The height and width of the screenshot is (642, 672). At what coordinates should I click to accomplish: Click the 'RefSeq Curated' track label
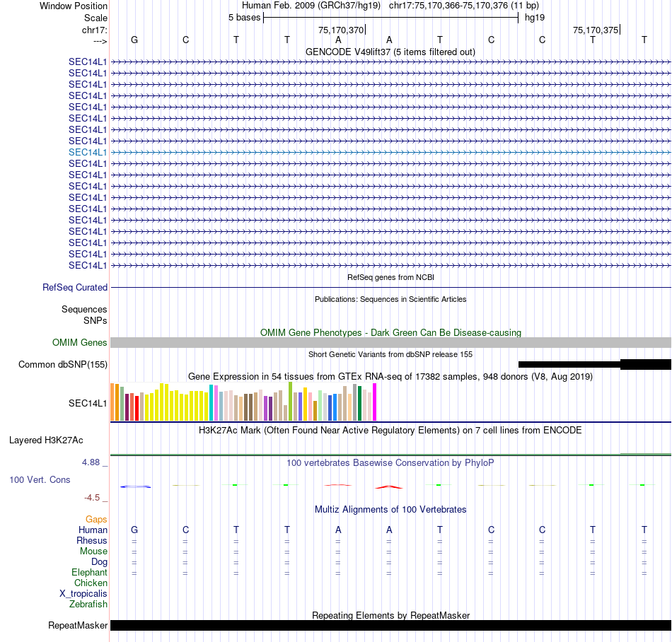[x=74, y=287]
